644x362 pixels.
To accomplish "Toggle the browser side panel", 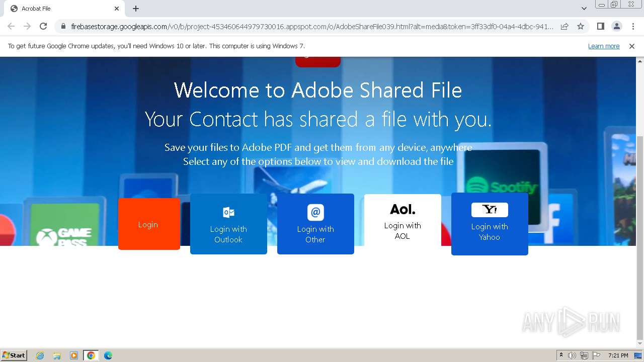I will click(x=600, y=26).
